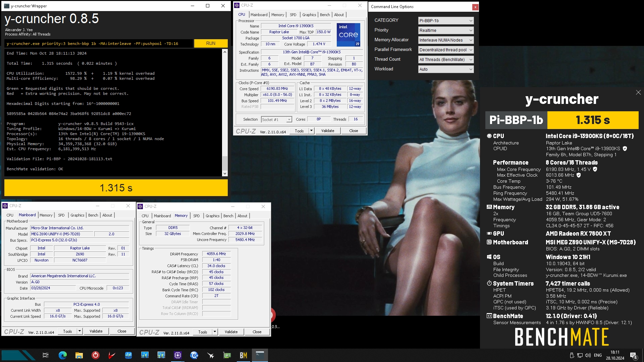Click the network icon in system tray

580,355
